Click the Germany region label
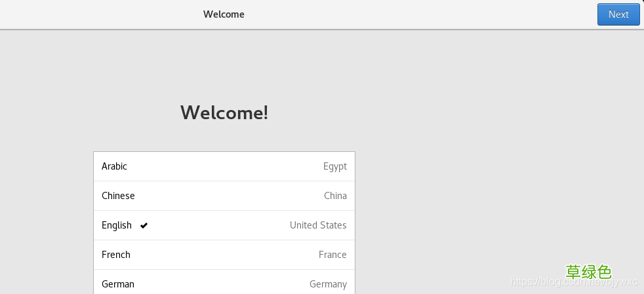The height and width of the screenshot is (294, 644). tap(328, 284)
